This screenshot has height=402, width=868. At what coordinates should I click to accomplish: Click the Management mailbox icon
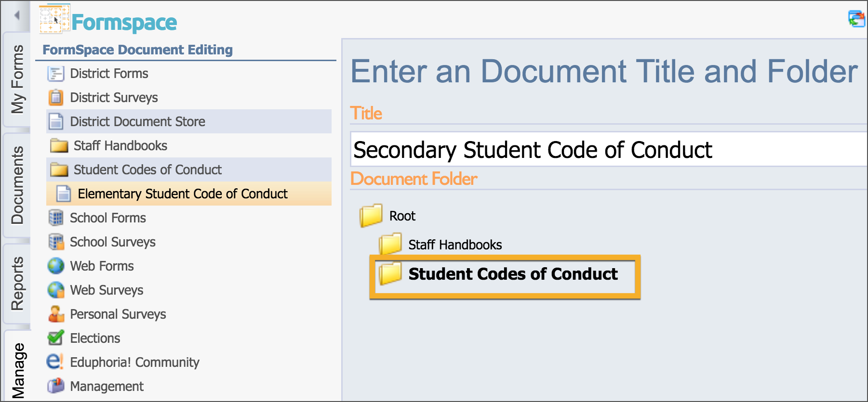coord(56,386)
